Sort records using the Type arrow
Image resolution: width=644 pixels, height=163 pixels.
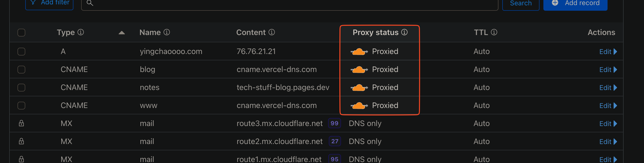tap(122, 33)
